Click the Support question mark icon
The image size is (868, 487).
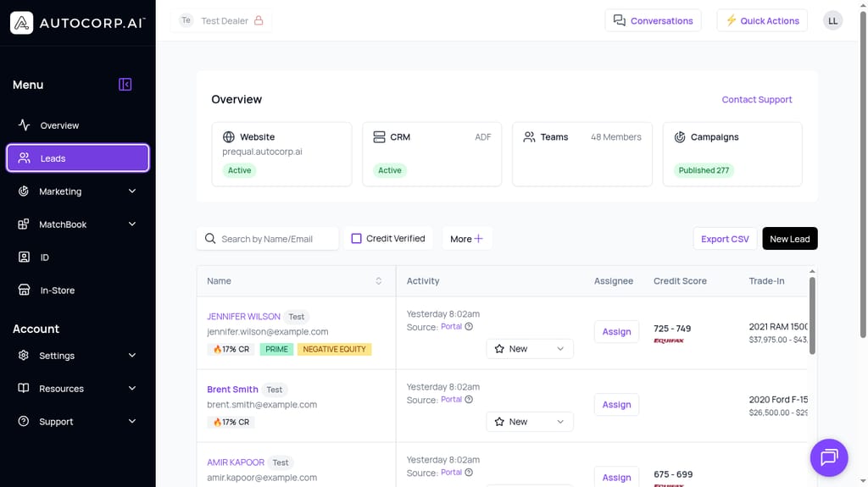pos(23,421)
